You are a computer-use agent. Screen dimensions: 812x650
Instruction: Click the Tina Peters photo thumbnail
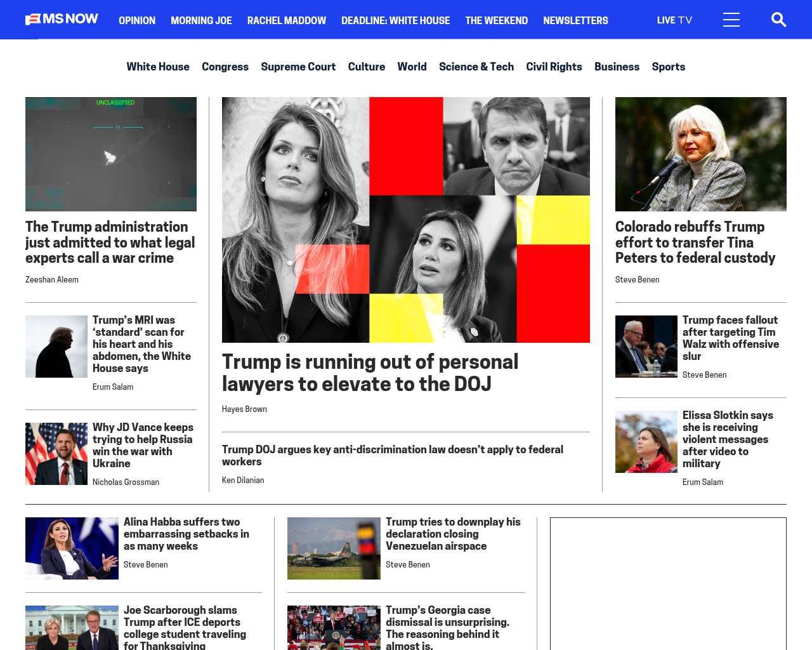pos(700,154)
